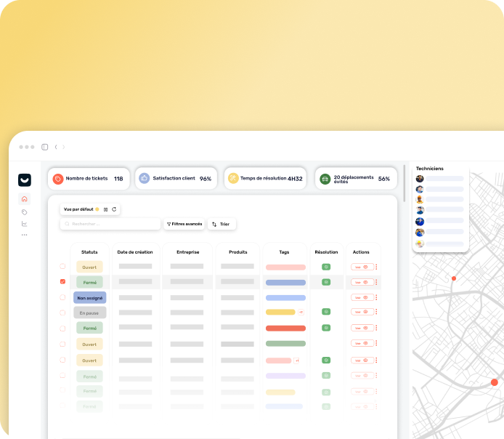The width and height of the screenshot is (504, 439).
Task: Click the red ticket icon in Nombre de tickets
Action: click(58, 179)
